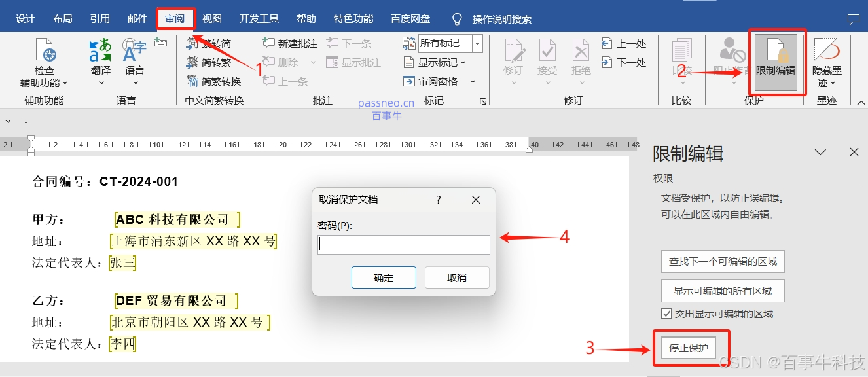Click 显示可编辑的所有区域 button
This screenshot has width=868, height=377.
pos(723,291)
